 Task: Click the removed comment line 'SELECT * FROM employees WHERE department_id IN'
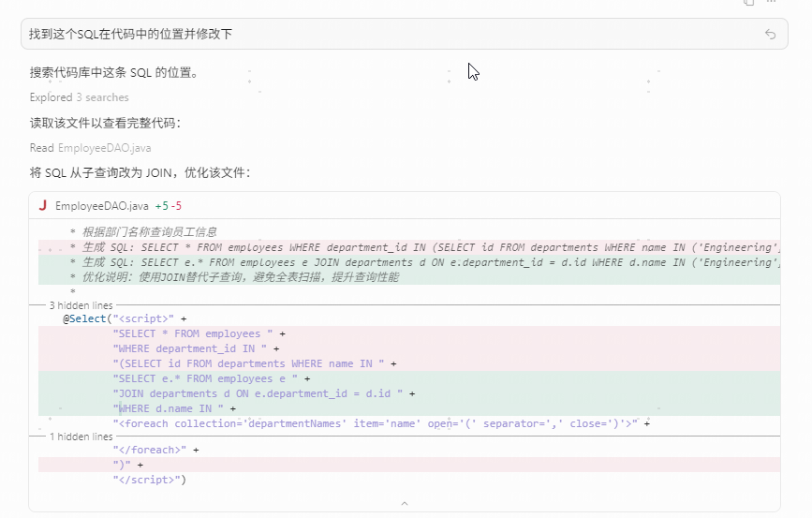pyautogui.click(x=409, y=247)
